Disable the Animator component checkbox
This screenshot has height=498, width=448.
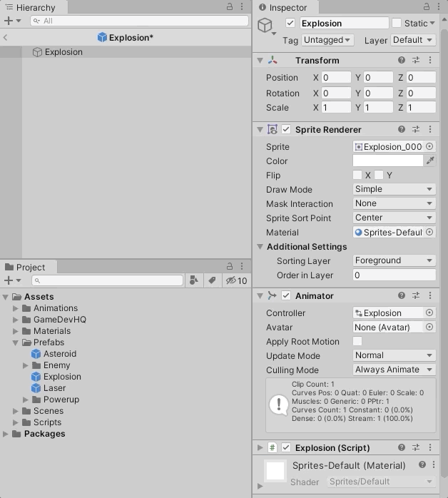pos(286,295)
